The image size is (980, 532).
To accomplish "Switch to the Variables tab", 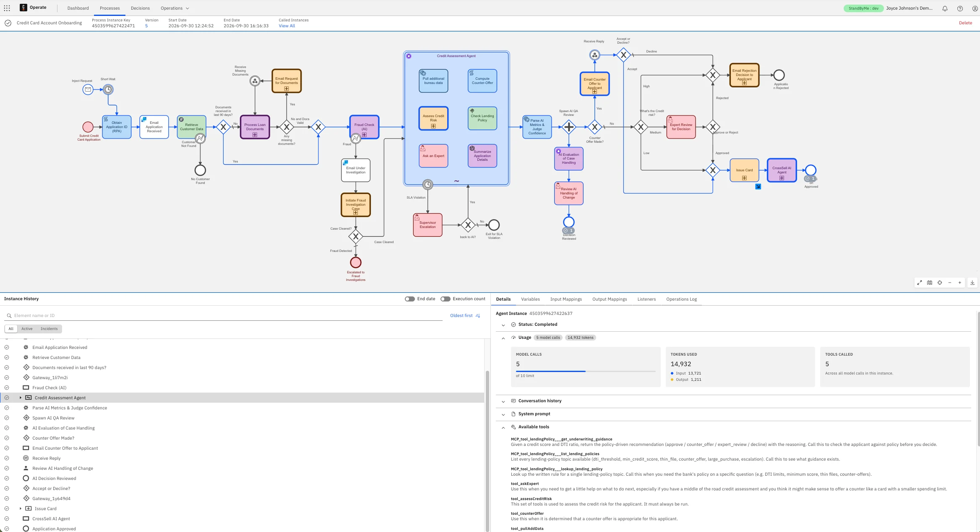I will tap(530, 299).
